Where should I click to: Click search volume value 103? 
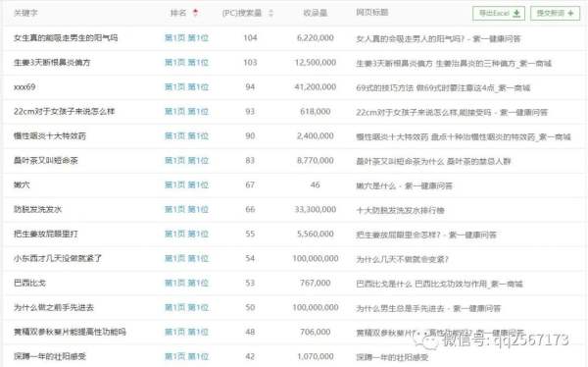click(250, 63)
